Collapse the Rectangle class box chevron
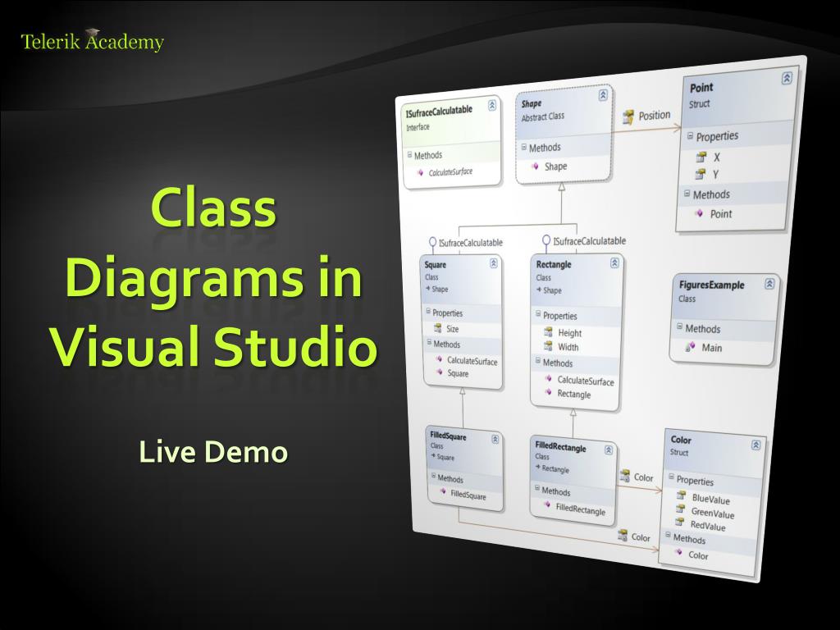 tap(614, 262)
